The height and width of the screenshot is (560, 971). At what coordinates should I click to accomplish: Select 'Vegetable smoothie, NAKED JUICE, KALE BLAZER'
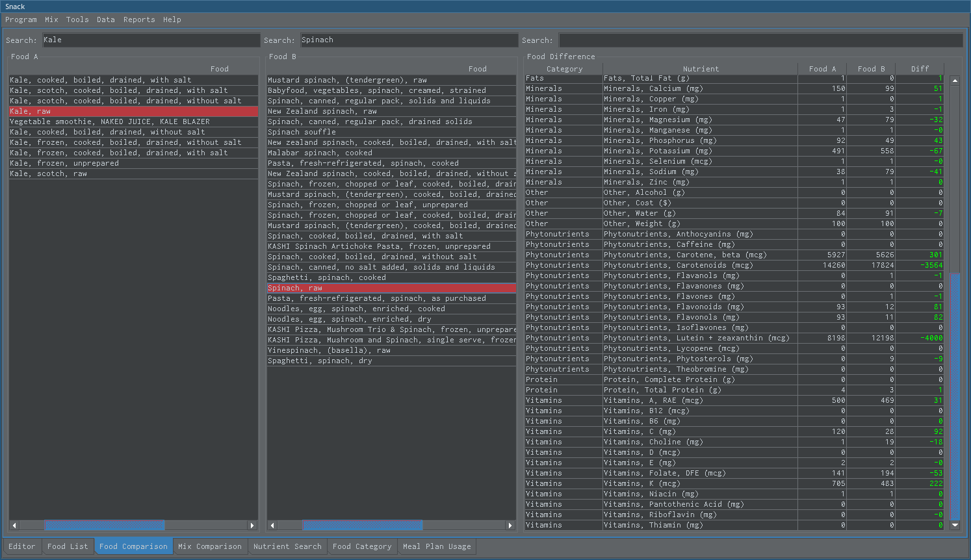pos(133,122)
